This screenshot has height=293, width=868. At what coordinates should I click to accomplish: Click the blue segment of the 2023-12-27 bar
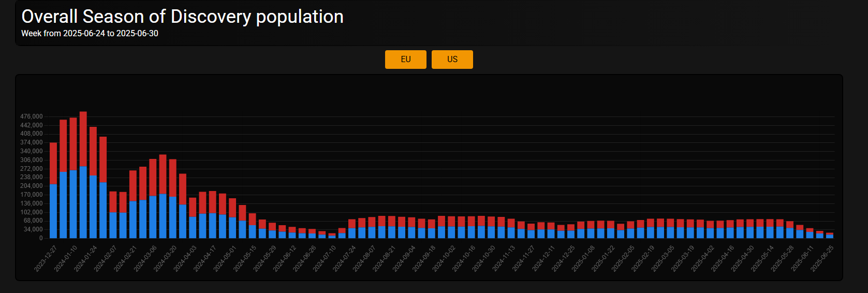coord(53,211)
